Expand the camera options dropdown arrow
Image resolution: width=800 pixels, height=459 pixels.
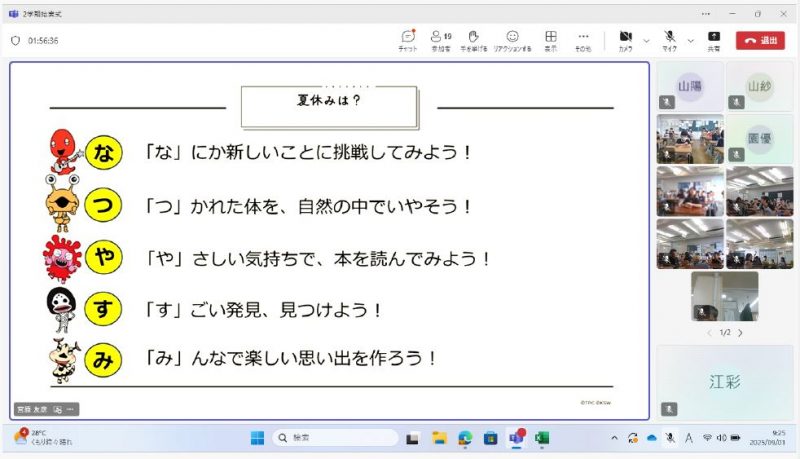646,41
